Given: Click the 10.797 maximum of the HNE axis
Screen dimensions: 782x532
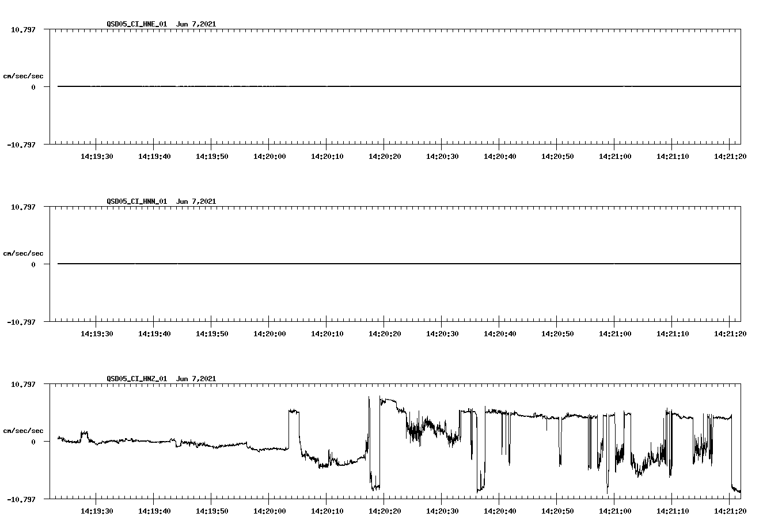Looking at the screenshot, I should [23, 29].
